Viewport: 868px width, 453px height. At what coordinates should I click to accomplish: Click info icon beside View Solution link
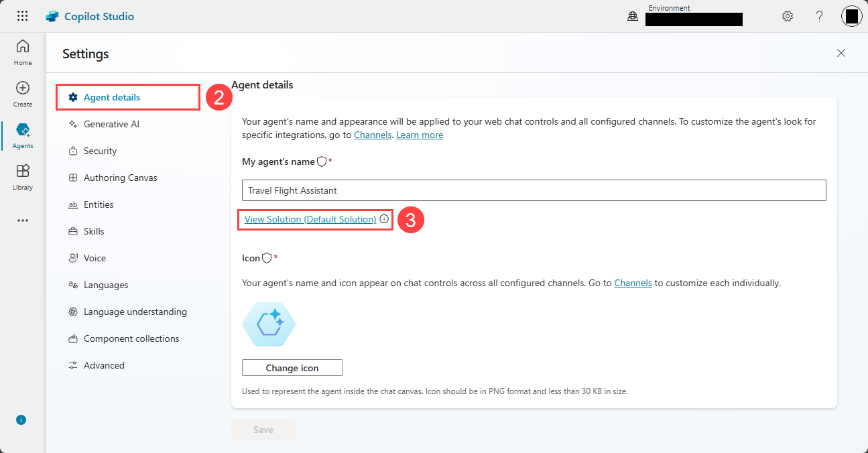[384, 219]
